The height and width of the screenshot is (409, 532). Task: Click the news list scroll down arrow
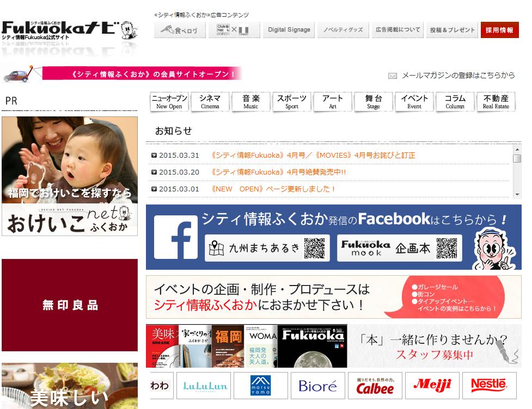[x=517, y=194]
